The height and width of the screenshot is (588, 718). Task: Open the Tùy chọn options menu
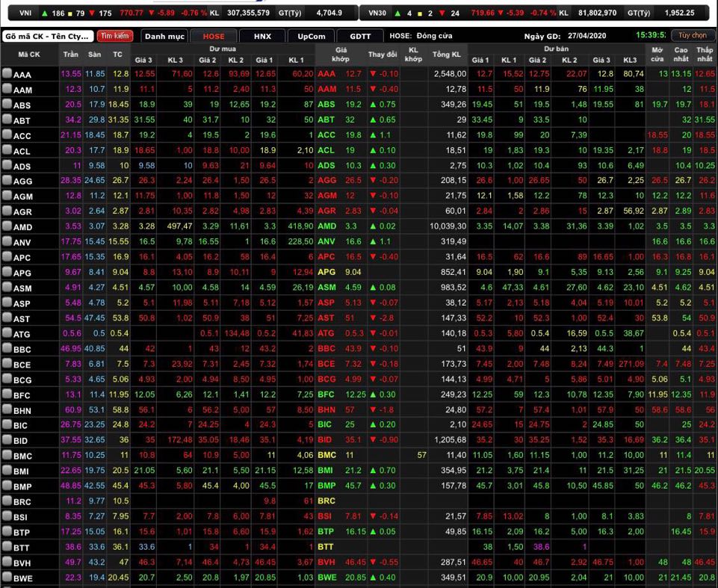point(692,35)
